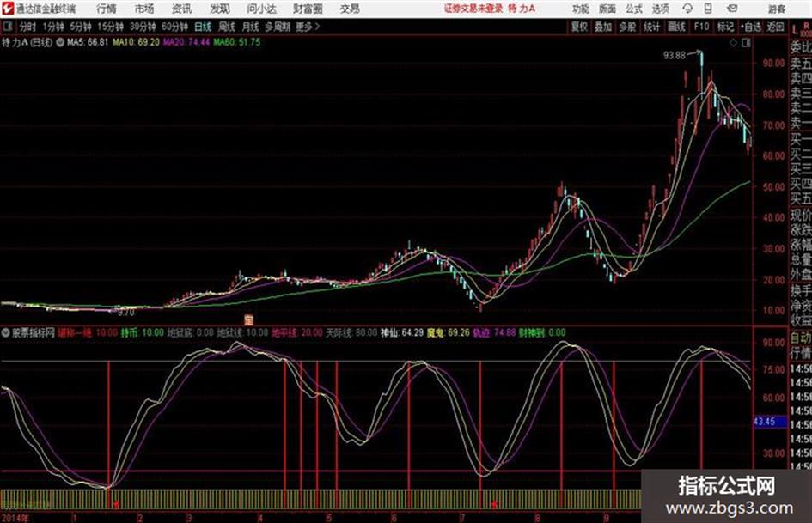
Task: Open the F10 company info button
Action: click(700, 27)
